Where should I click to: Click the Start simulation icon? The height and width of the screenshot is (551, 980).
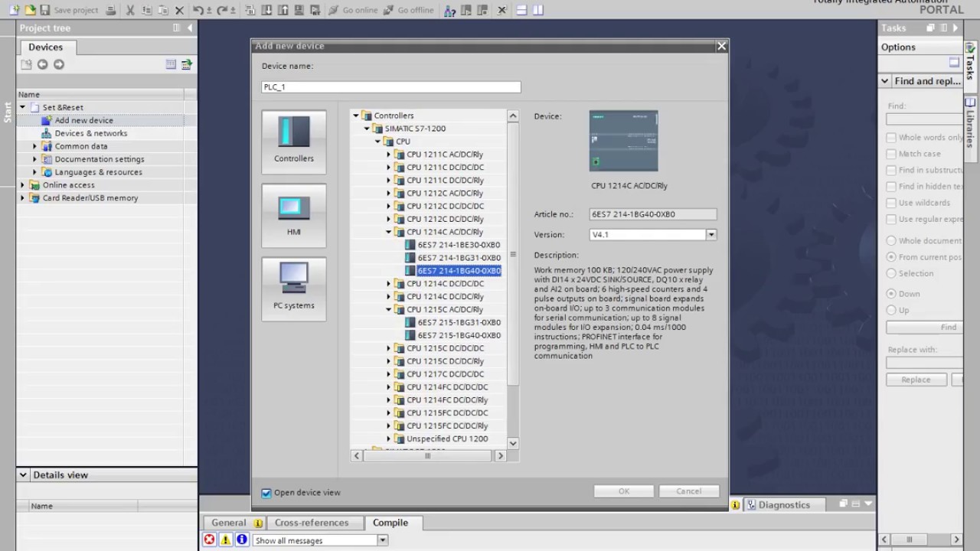(x=299, y=10)
